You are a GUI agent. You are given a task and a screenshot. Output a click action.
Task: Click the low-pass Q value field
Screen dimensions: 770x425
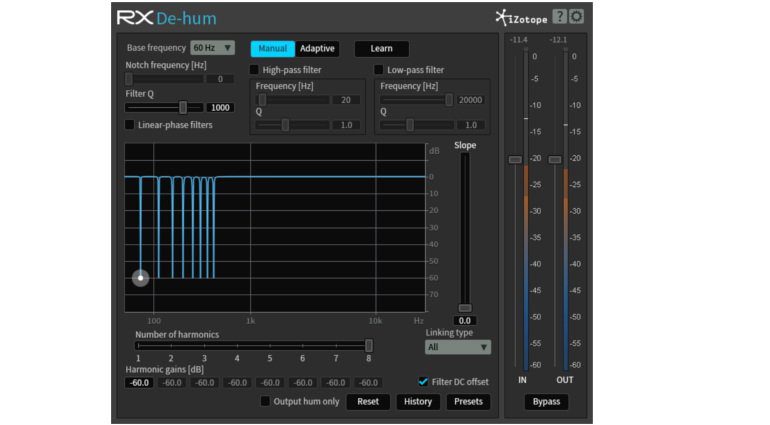[x=470, y=125]
